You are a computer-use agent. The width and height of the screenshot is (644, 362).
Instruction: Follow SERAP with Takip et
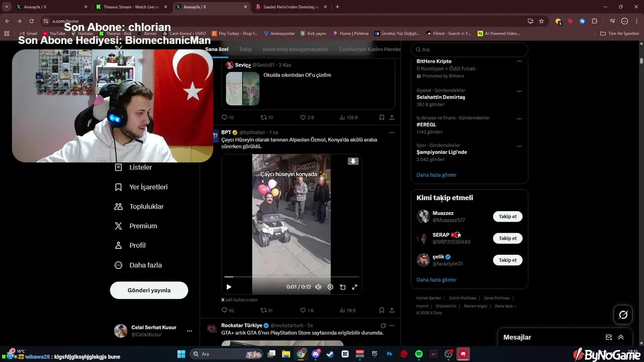click(508, 238)
